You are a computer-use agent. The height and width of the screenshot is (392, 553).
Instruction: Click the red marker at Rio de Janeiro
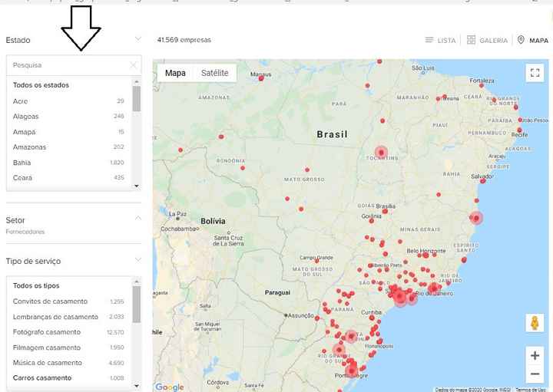click(x=432, y=288)
